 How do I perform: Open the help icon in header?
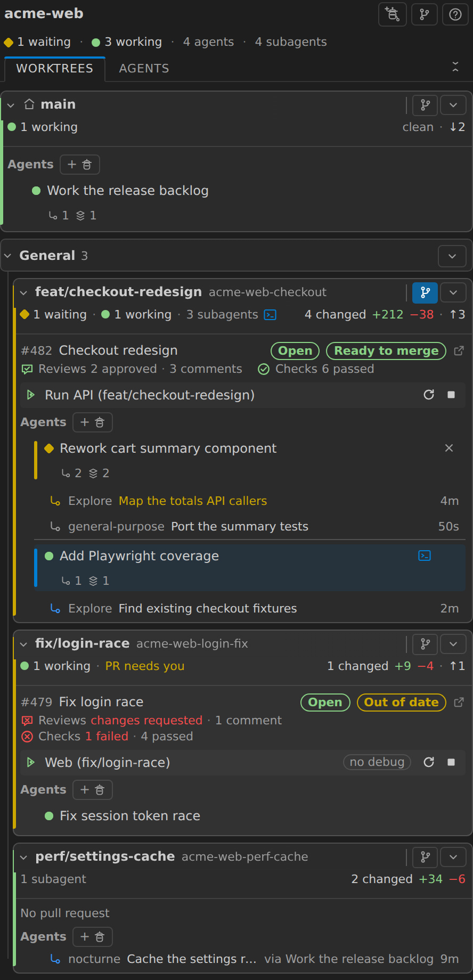(455, 14)
